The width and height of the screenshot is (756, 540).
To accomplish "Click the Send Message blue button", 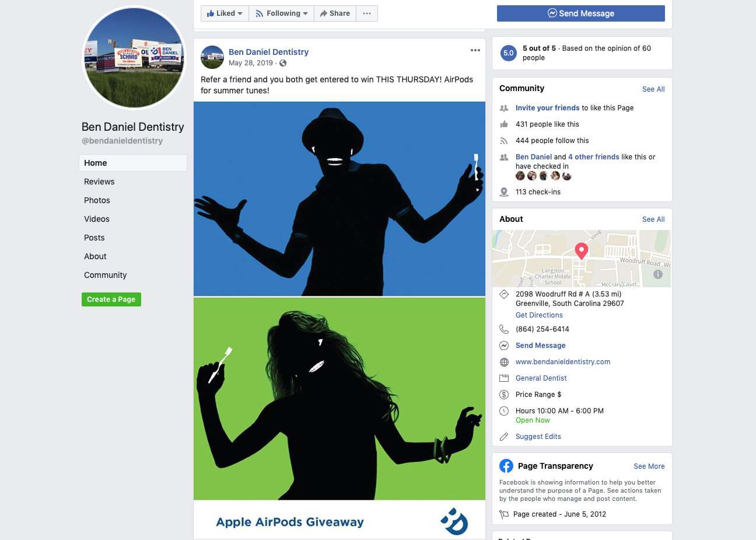I will click(581, 13).
